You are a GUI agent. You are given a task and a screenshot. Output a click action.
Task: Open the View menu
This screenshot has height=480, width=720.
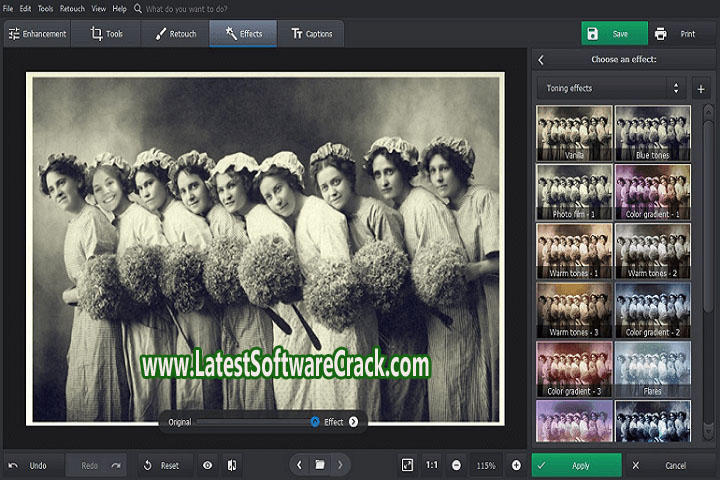pyautogui.click(x=98, y=8)
